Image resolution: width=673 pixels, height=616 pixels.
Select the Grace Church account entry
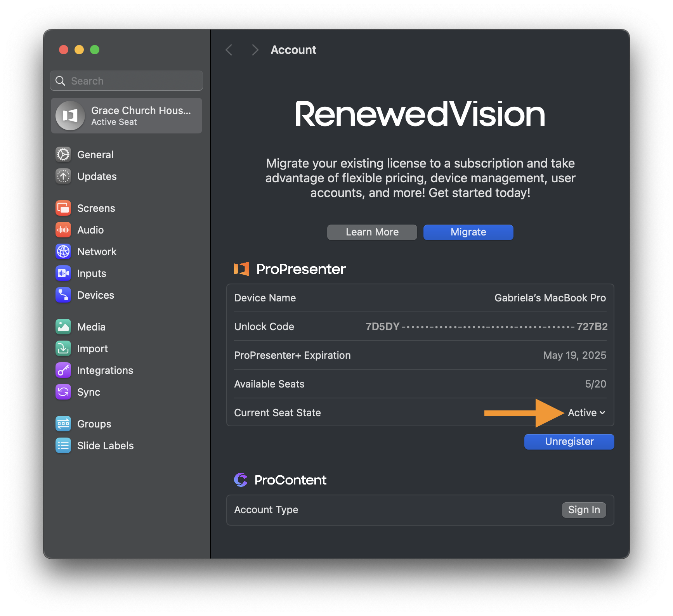[127, 116]
